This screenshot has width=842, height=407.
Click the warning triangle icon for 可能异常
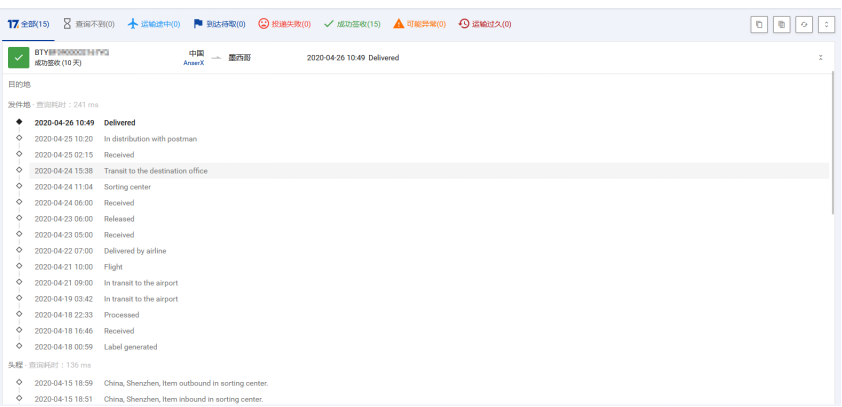[x=399, y=23]
